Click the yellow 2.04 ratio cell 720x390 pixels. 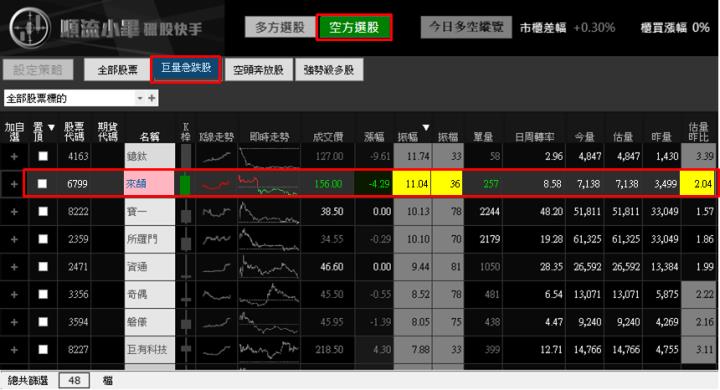coord(697,184)
